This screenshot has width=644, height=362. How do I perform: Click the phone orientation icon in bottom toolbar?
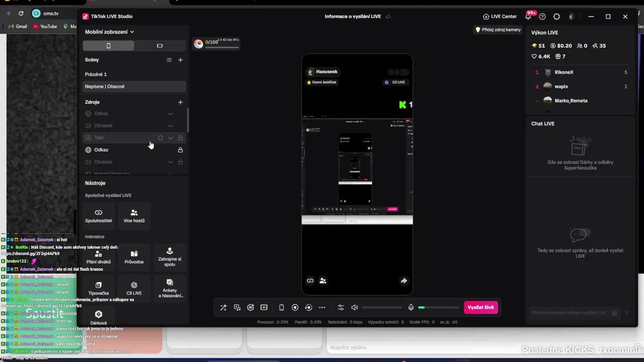pyautogui.click(x=282, y=308)
